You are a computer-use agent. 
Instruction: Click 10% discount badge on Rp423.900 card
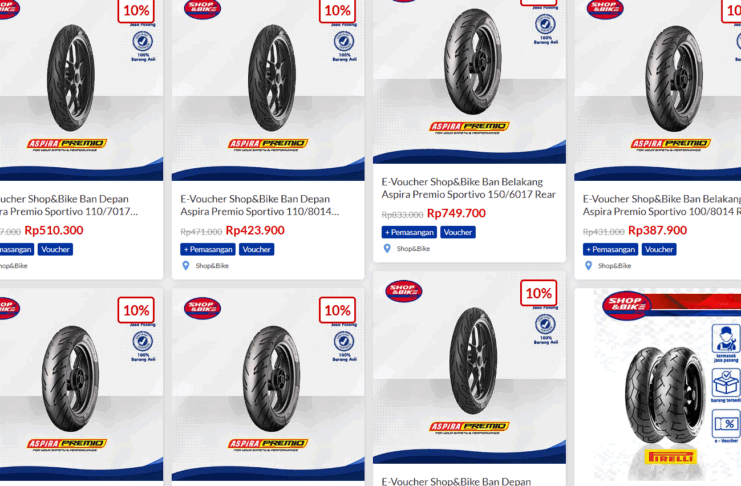point(337,10)
